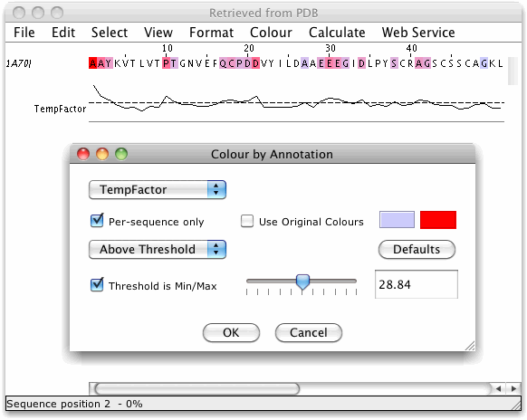Viewport: 527px width, 420px height.
Task: Reset colours with Defaults button
Action: (x=417, y=249)
